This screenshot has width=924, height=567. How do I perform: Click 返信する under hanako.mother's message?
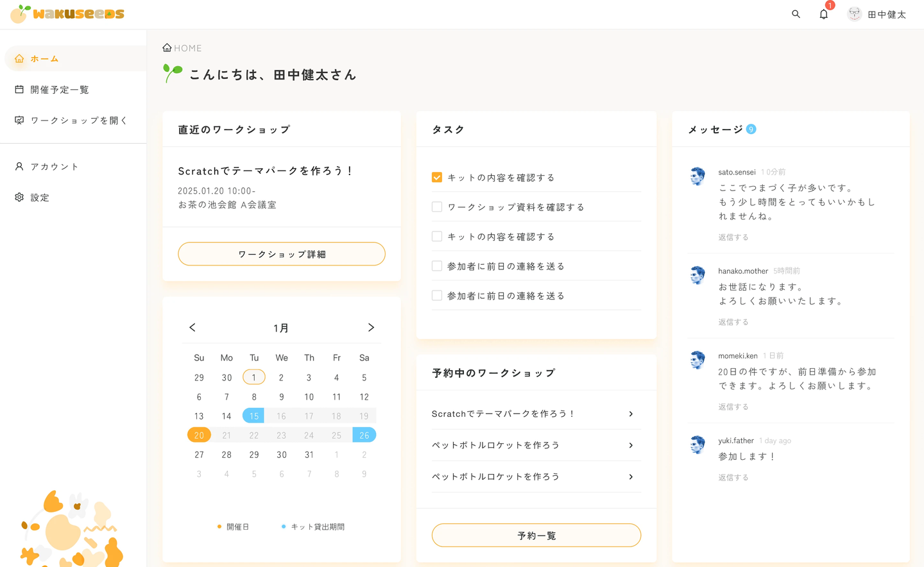(733, 322)
